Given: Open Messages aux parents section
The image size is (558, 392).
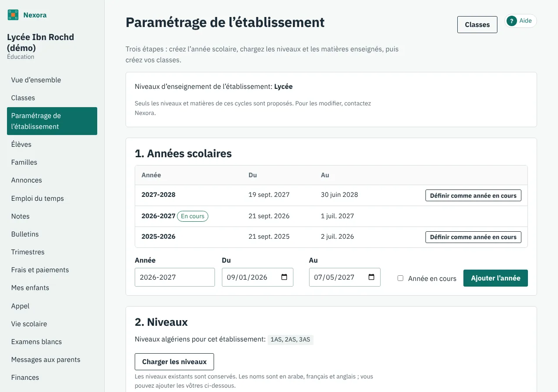Looking at the screenshot, I should click(x=52, y=359).
